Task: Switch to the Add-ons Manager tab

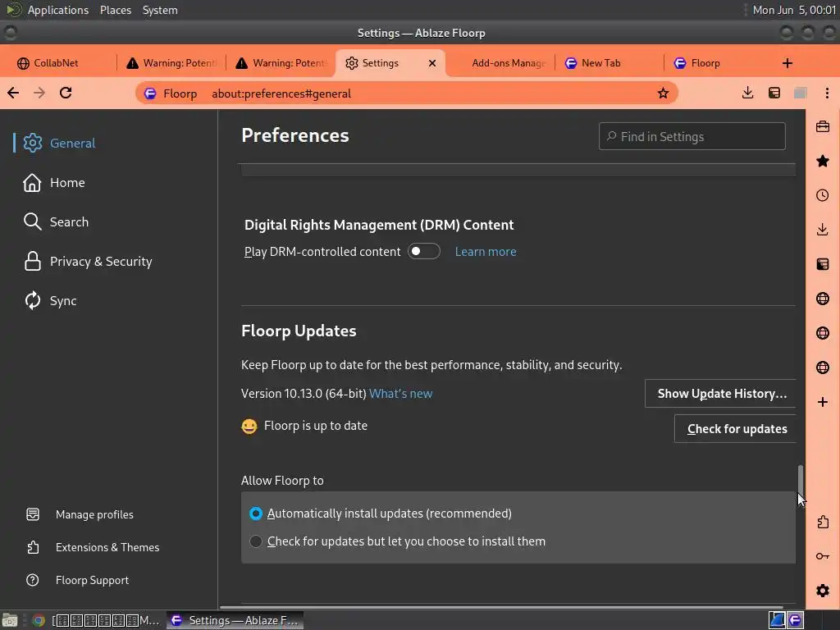Action: [x=501, y=63]
